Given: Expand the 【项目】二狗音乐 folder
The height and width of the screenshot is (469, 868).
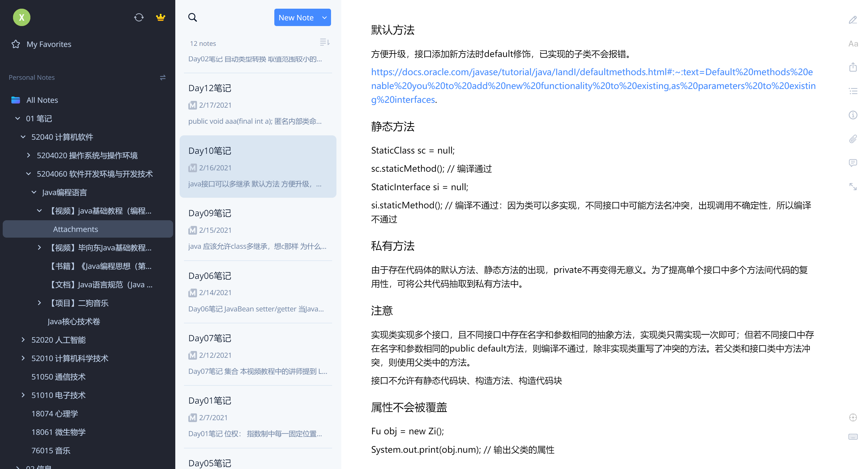Looking at the screenshot, I should pos(39,303).
